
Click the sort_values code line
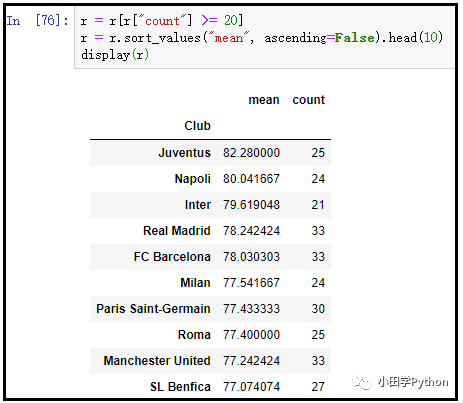[x=262, y=38]
